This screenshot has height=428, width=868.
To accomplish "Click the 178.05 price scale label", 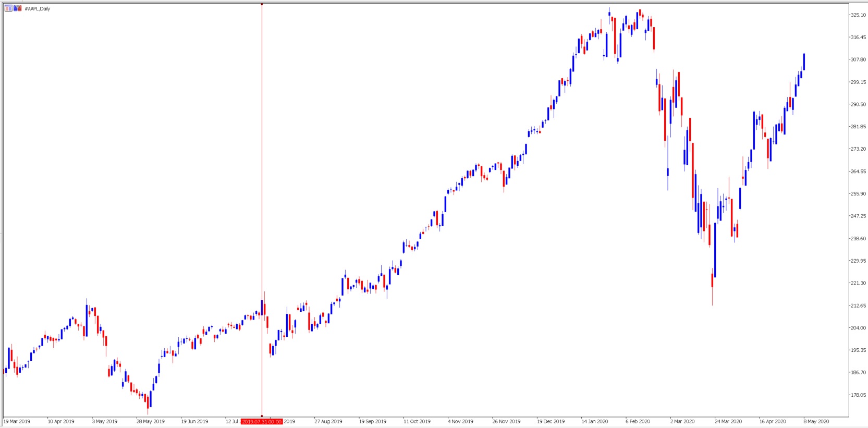I will tap(858, 395).
